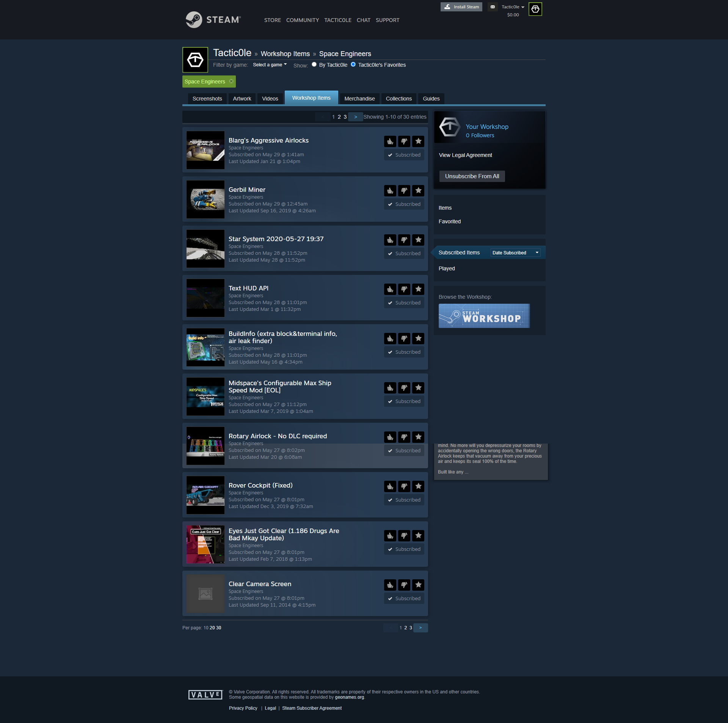Open the Tactic0le account menu dropdown
The width and height of the screenshot is (728, 723).
point(513,7)
